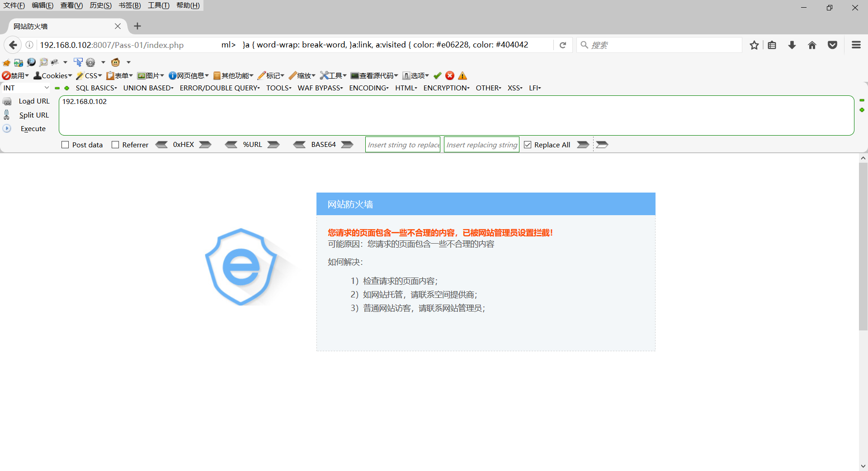The height and width of the screenshot is (471, 868).
Task: Open the INT dropdown in HackBar
Action: click(25, 88)
